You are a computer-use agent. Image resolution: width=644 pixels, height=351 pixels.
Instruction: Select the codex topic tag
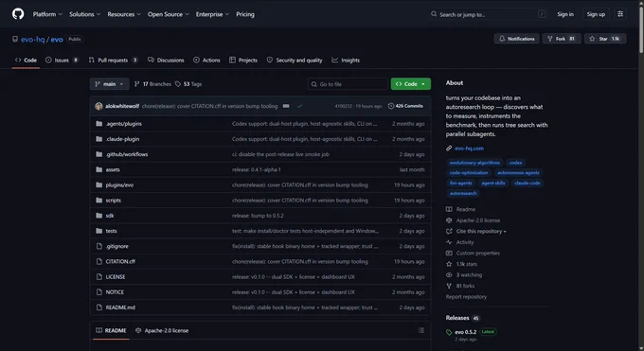point(515,163)
